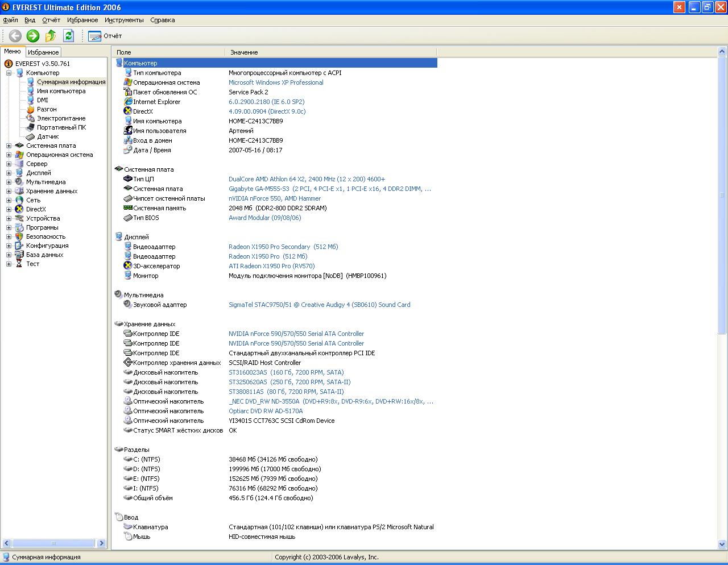This screenshot has width=728, height=565.
Task: Switch to the Избранное tab
Action: 44,52
